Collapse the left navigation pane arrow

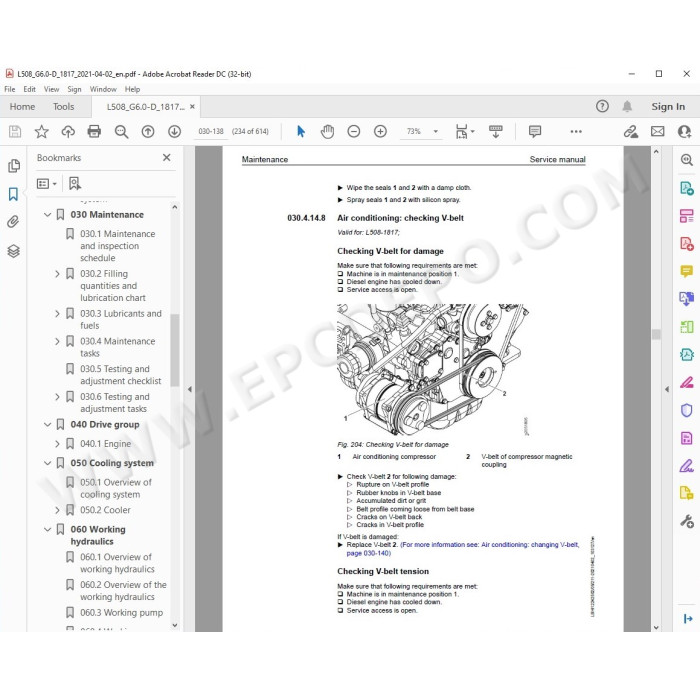(190, 389)
